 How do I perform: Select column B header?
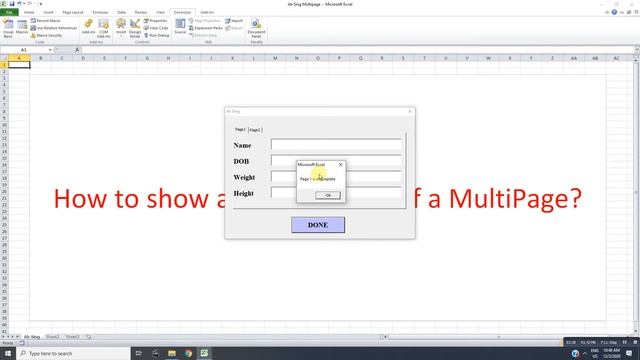[x=40, y=58]
